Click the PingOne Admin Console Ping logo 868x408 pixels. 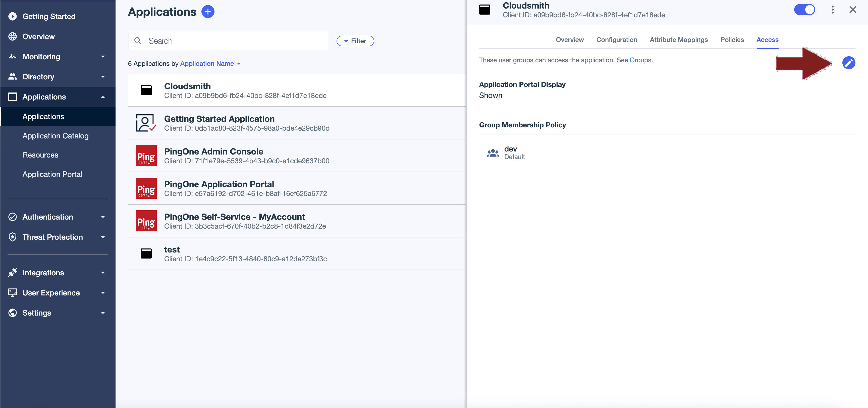(x=146, y=156)
